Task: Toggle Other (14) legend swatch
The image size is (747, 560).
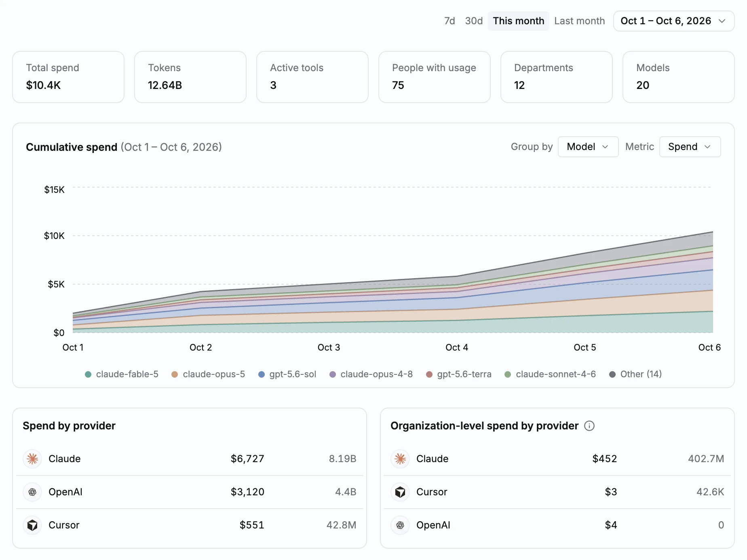Action: [x=612, y=374]
